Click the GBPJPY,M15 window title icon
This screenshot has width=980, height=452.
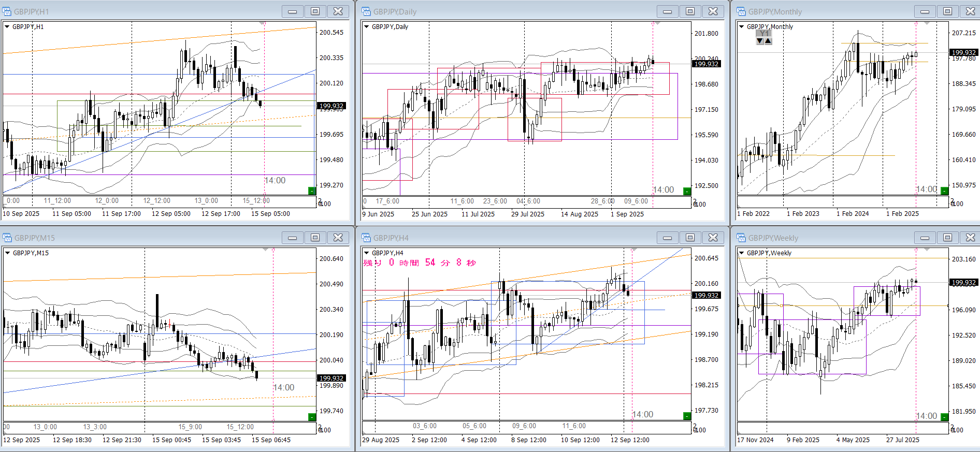[x=7, y=238]
